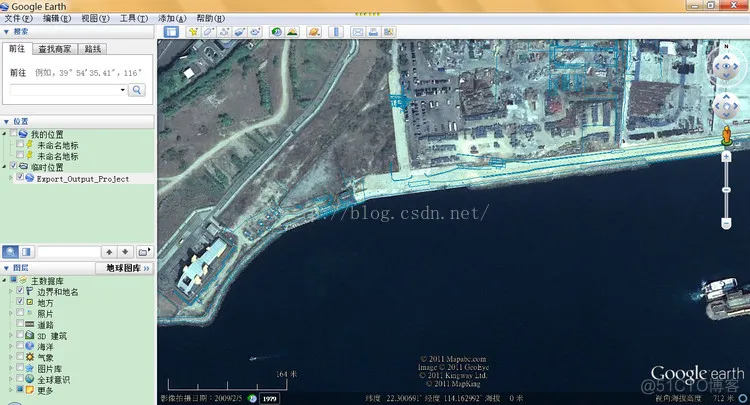Toggle the sidebar panel button in toolbar

tap(171, 32)
